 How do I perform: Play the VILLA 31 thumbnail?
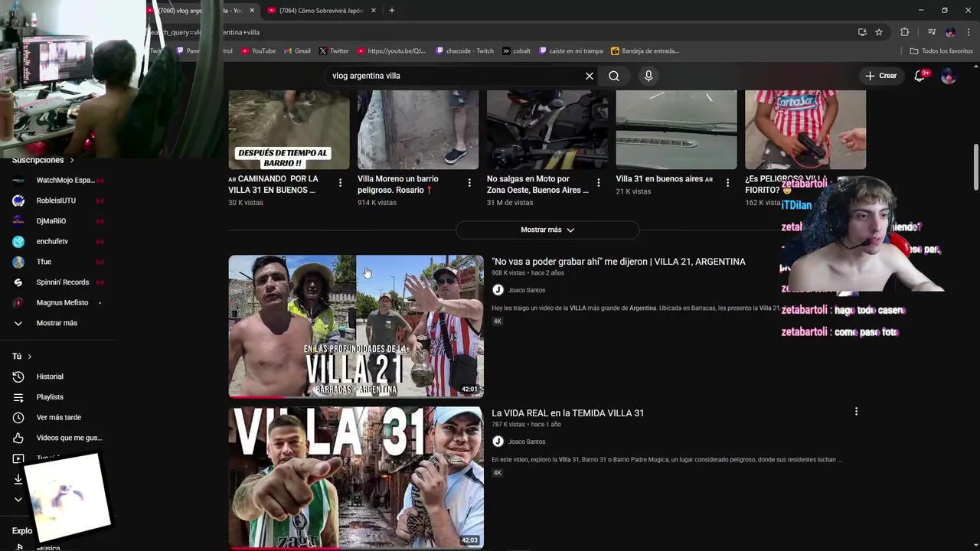[356, 478]
